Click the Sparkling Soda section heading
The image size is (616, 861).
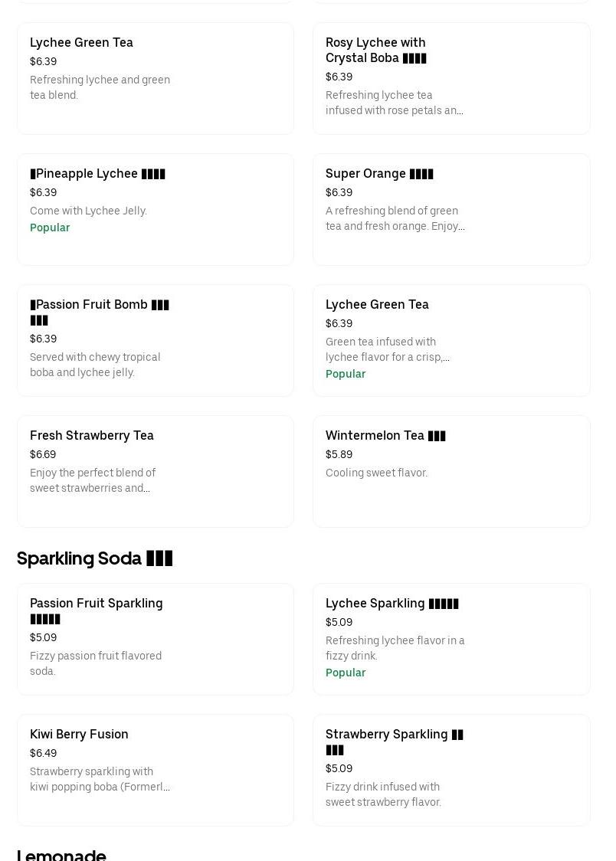pyautogui.click(x=94, y=558)
